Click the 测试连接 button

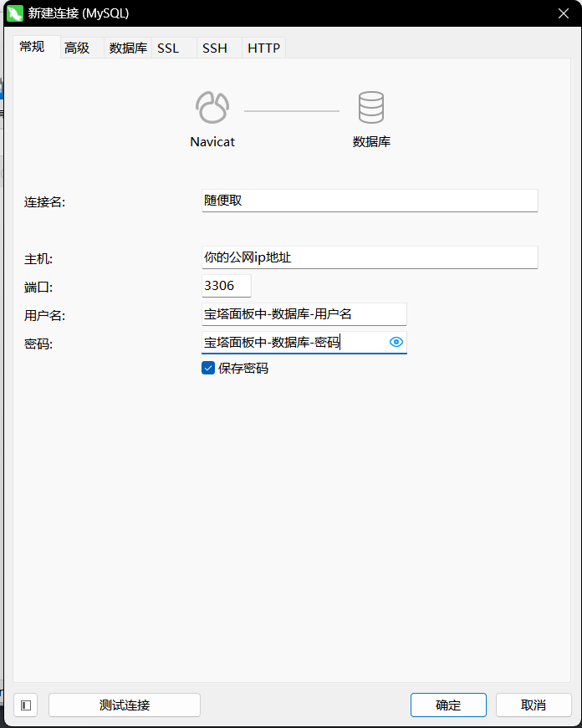[125, 705]
